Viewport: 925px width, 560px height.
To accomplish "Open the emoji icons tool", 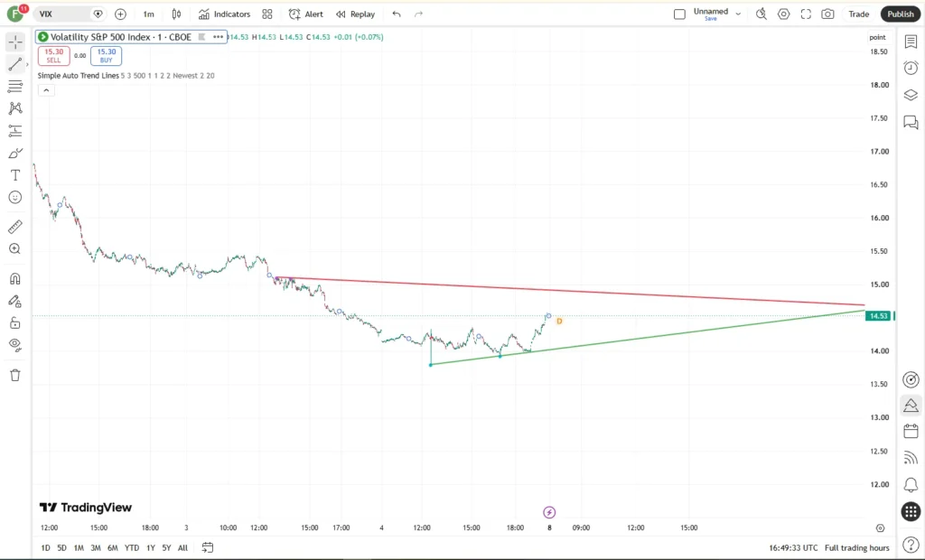I will [x=15, y=197].
